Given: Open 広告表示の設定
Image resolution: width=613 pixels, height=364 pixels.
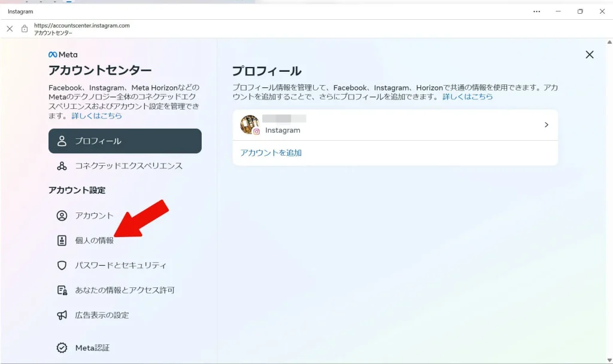Looking at the screenshot, I should [x=125, y=315].
